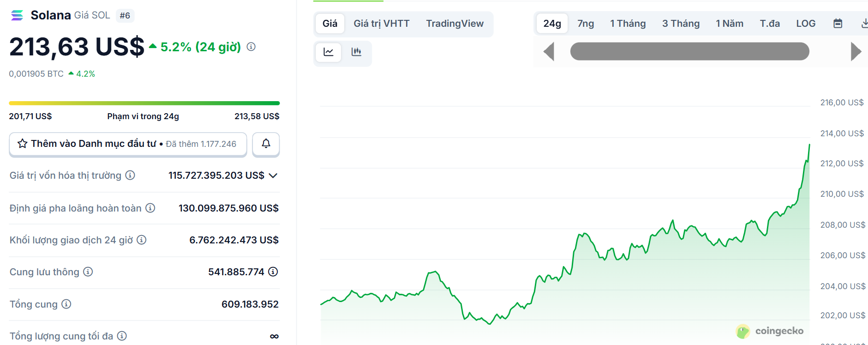Switch to candlestick chart view
This screenshot has height=345, width=868.
click(356, 52)
